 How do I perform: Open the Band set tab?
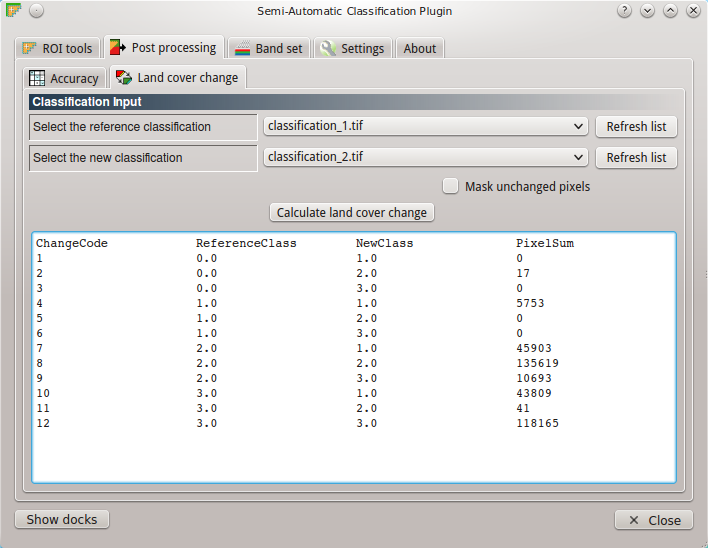(269, 48)
